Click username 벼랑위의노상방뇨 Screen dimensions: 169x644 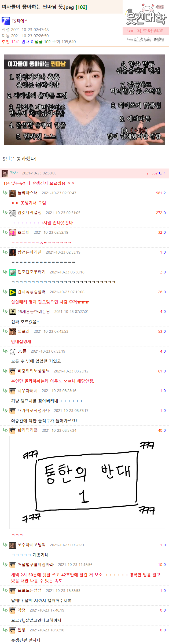pyautogui.click(x=34, y=371)
